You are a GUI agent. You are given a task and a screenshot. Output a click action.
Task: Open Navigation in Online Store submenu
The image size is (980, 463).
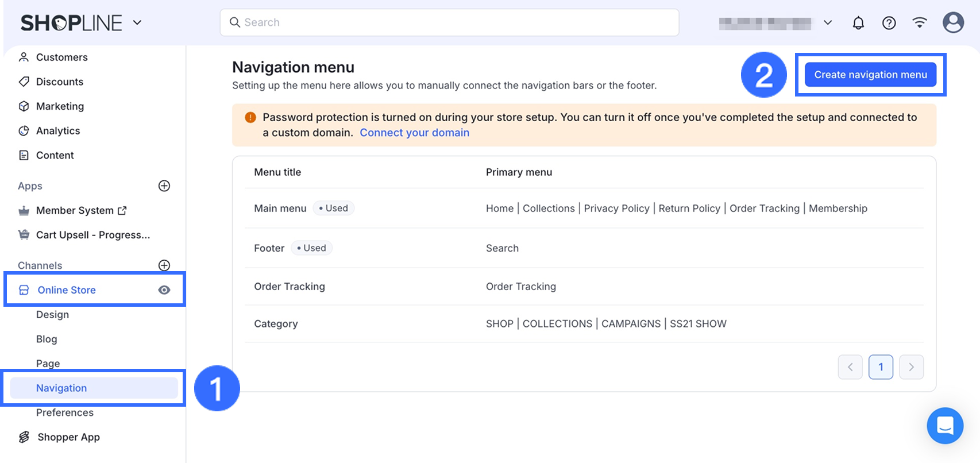click(61, 388)
